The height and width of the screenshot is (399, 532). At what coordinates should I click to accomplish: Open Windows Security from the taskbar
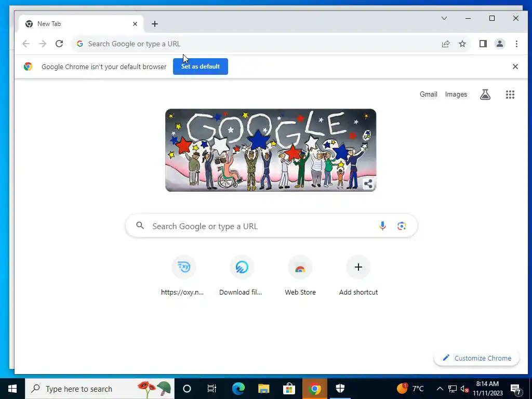340,389
